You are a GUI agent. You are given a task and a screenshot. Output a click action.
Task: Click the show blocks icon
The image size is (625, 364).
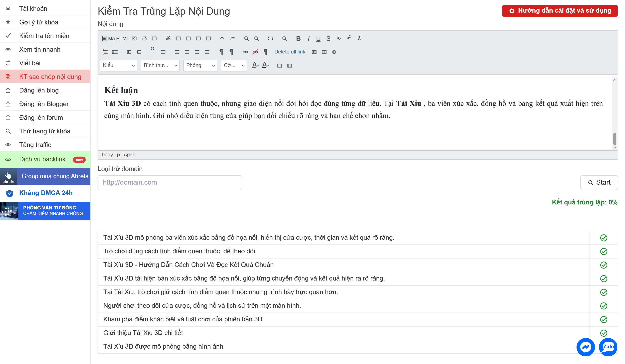289,66
